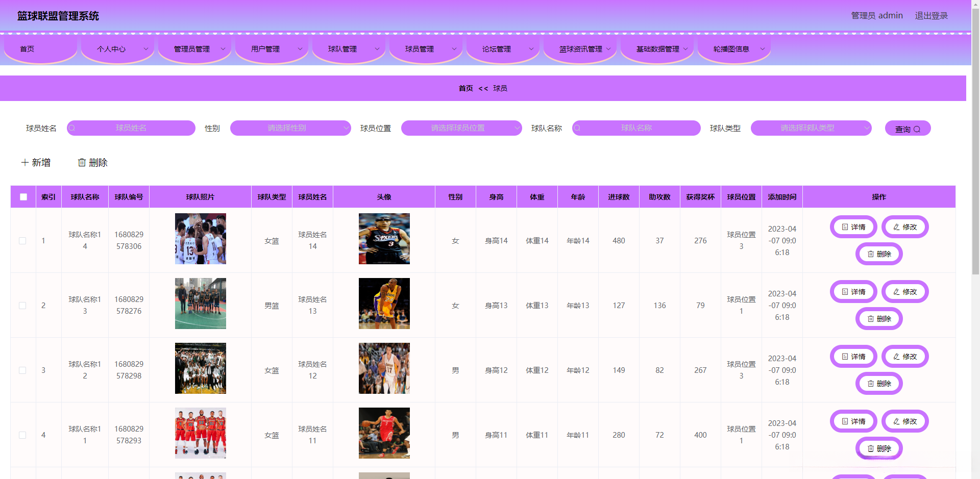Image resolution: width=980 pixels, height=479 pixels.
Task: Remove player 球员姓名12 with 删除
Action: click(x=879, y=384)
